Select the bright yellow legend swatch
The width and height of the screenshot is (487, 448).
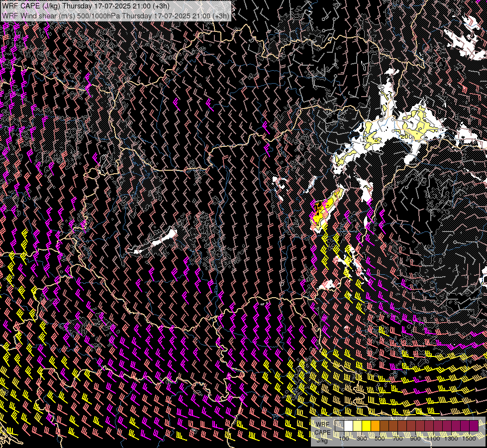click(x=366, y=426)
